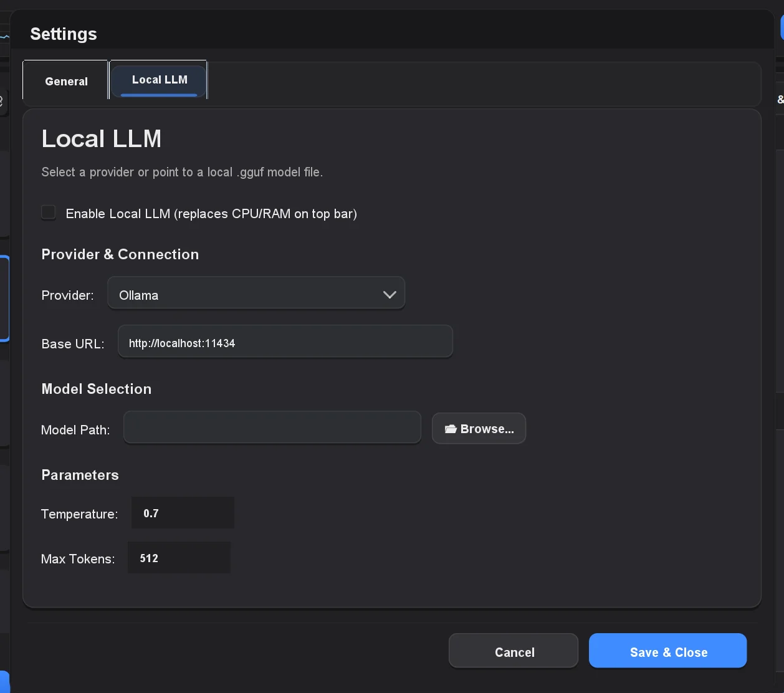
Task: Focus the Model Path text field
Action: [272, 428]
